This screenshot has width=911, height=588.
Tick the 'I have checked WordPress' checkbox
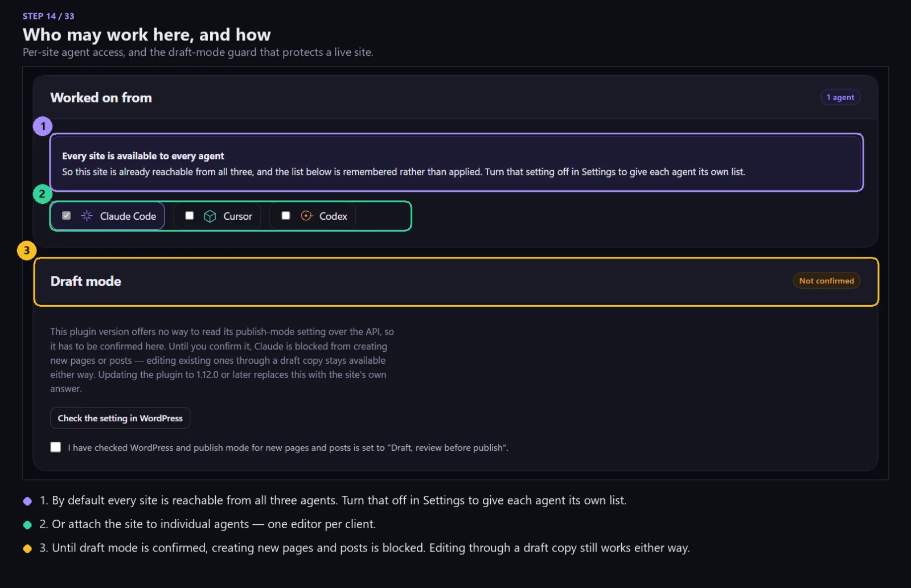[56, 447]
